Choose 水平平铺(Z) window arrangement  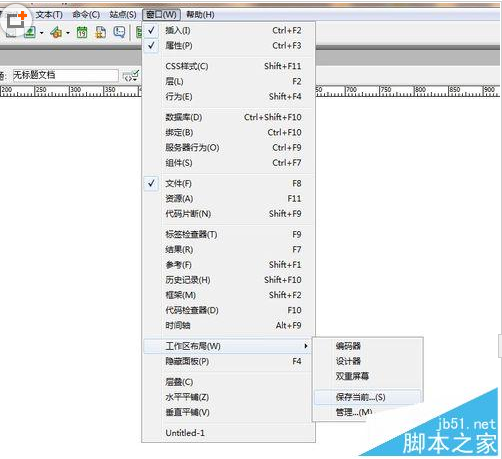[229, 397]
